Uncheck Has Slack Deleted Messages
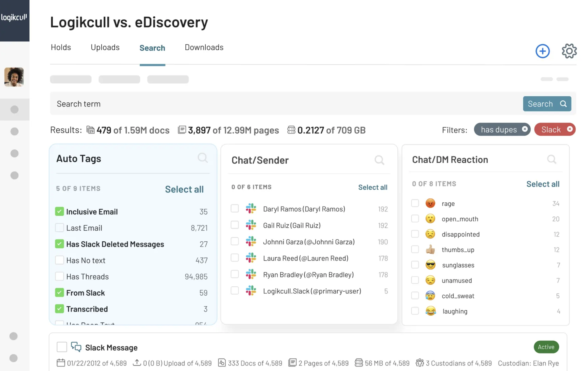Viewport: 588px width, 371px height. pyautogui.click(x=59, y=244)
